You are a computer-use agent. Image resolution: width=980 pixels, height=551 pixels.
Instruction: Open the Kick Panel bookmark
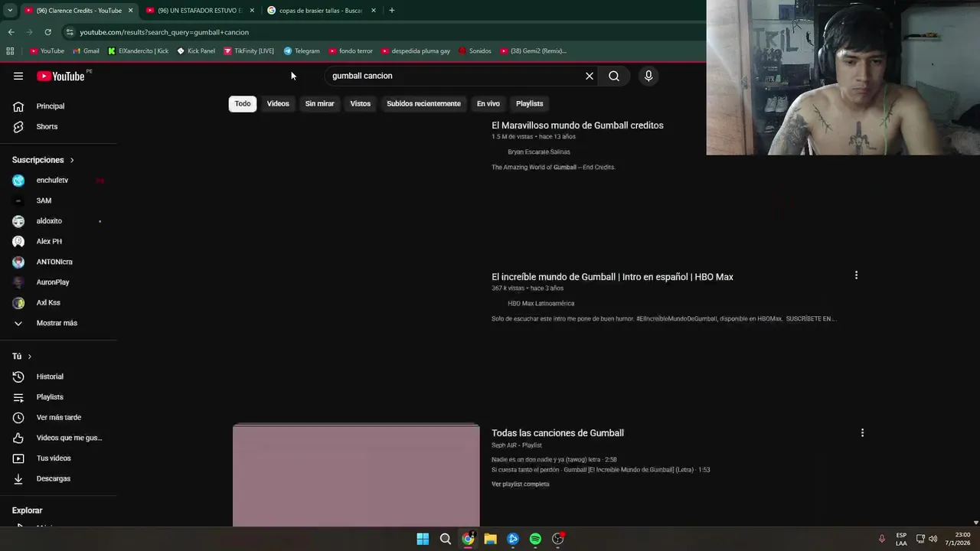196,51
